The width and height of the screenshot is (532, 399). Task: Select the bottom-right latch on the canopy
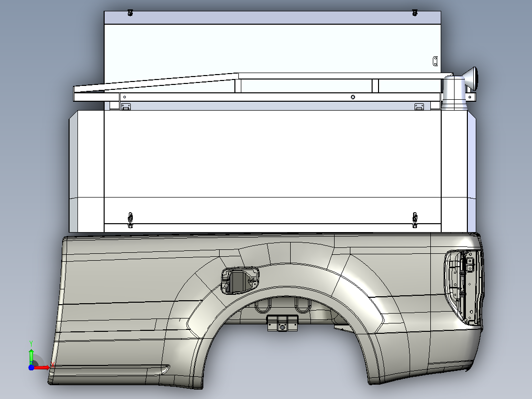click(x=415, y=220)
